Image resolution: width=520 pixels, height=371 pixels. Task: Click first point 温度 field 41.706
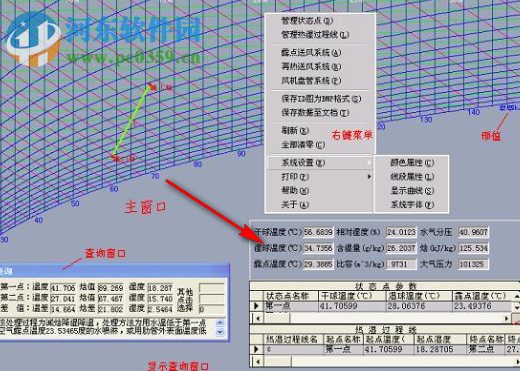63,288
